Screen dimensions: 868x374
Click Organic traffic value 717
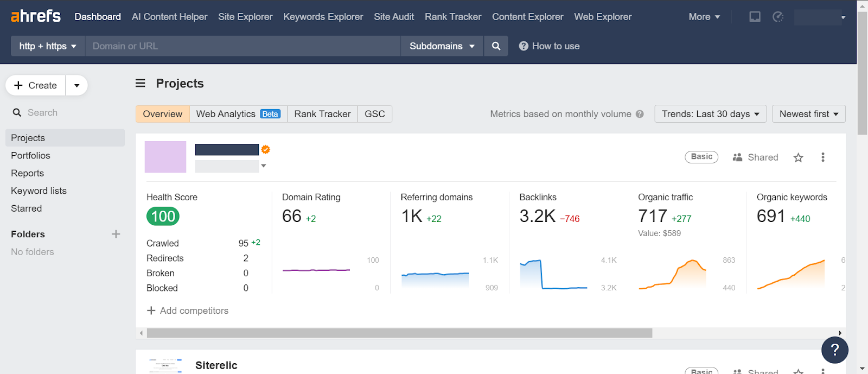click(x=653, y=216)
